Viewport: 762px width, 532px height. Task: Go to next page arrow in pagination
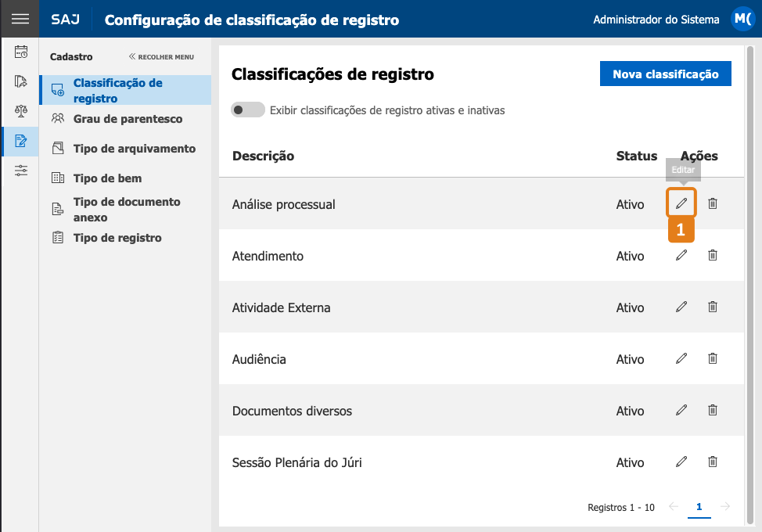(x=725, y=506)
